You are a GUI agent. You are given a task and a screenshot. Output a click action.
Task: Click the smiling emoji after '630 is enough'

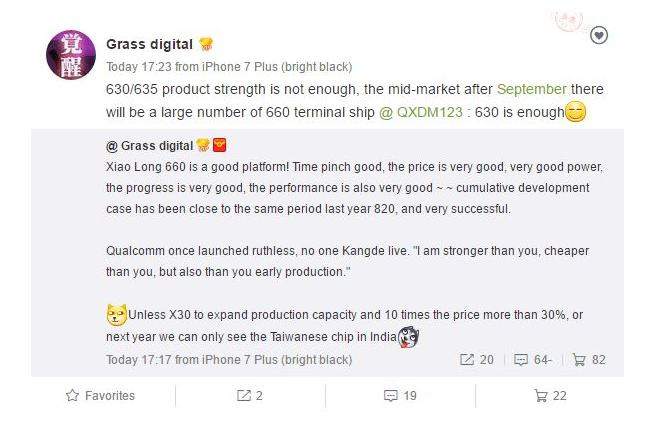tap(575, 112)
